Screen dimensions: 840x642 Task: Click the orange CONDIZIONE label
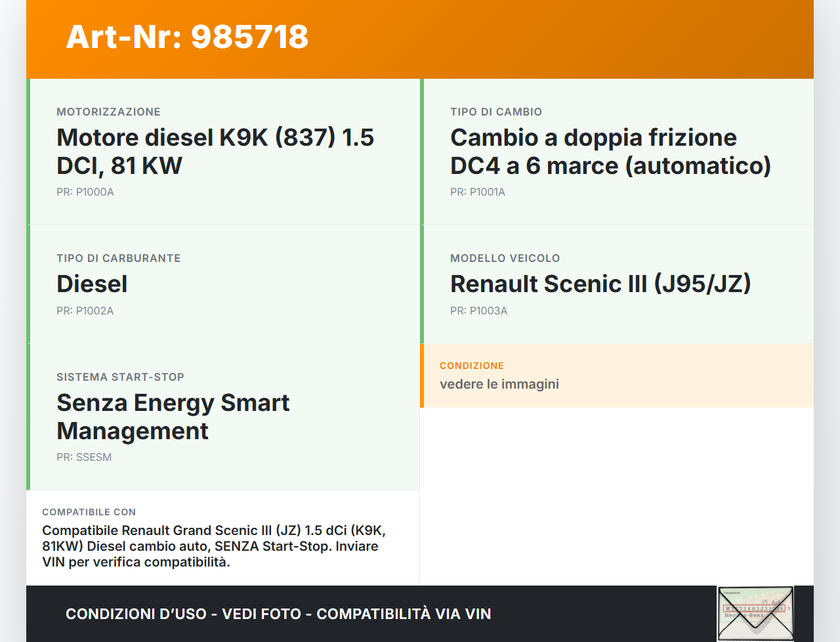coord(472,366)
